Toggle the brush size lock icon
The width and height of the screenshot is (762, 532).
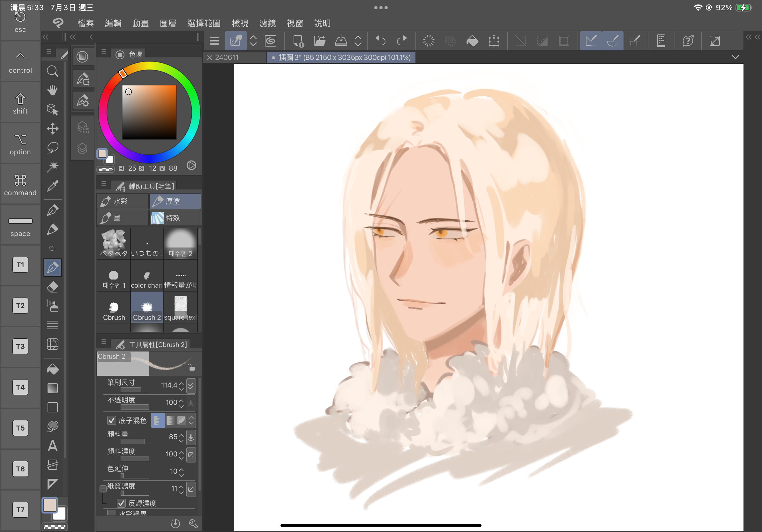pyautogui.click(x=191, y=367)
